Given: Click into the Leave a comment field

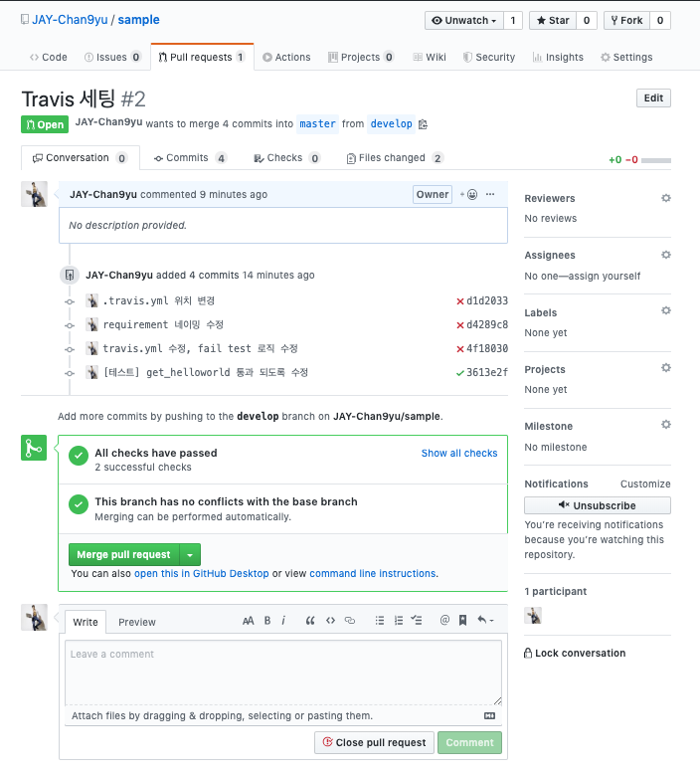Looking at the screenshot, I should coord(283,673).
